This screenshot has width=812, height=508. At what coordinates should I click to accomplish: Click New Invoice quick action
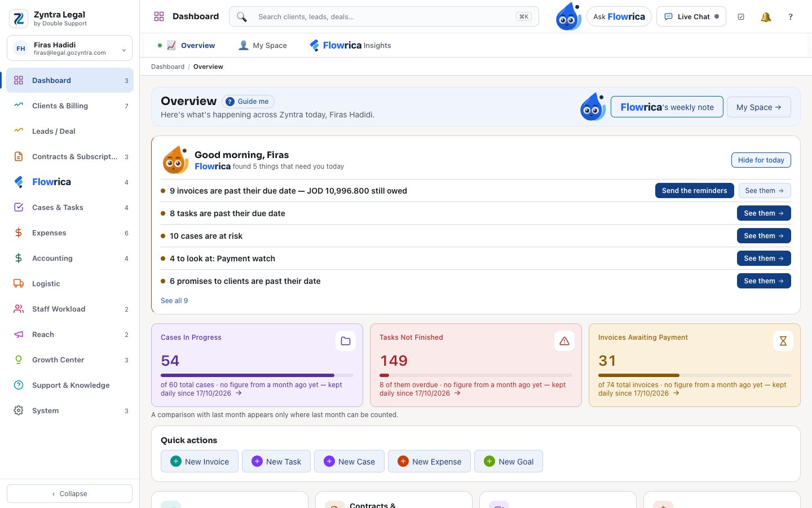pyautogui.click(x=200, y=461)
